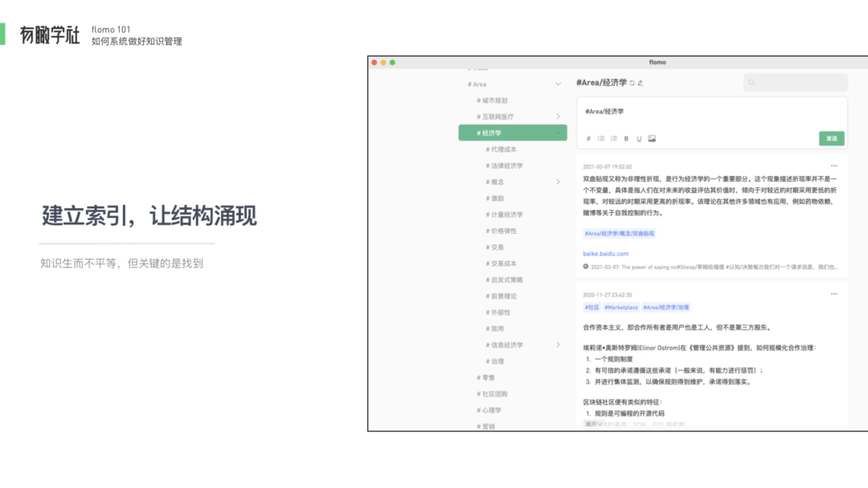Toggle underline formatting in the memo editor

coord(639,138)
